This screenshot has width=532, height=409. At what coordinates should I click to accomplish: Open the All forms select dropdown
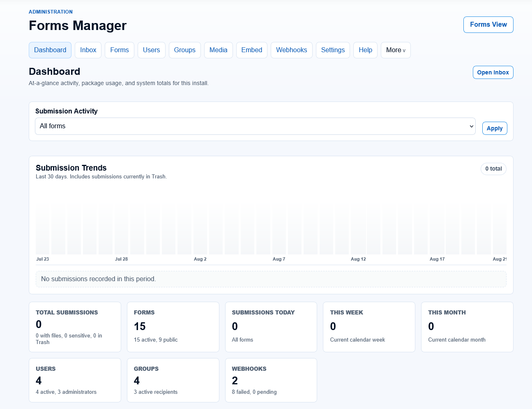pyautogui.click(x=255, y=126)
